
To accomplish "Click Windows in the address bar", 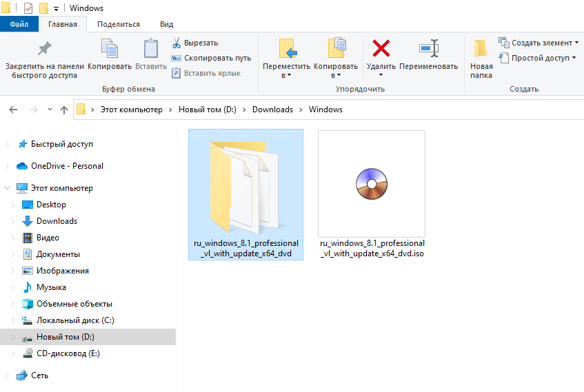I will pyautogui.click(x=325, y=110).
